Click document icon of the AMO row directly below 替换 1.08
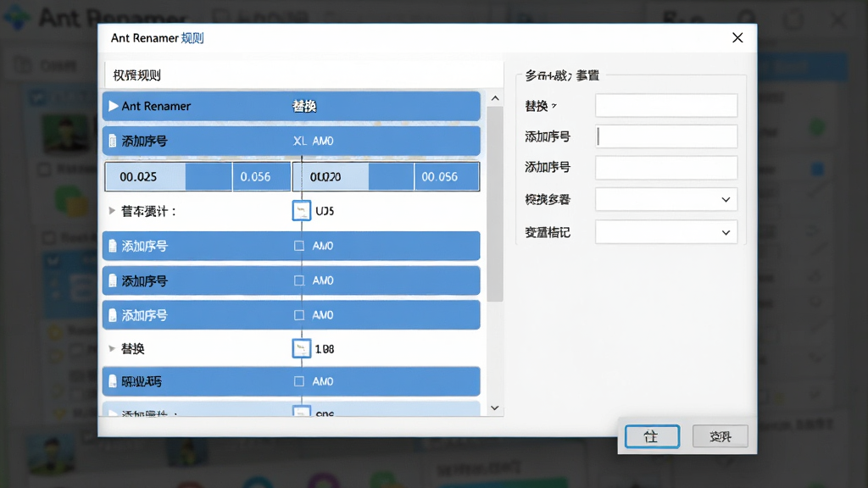This screenshot has height=488, width=868. point(113,382)
